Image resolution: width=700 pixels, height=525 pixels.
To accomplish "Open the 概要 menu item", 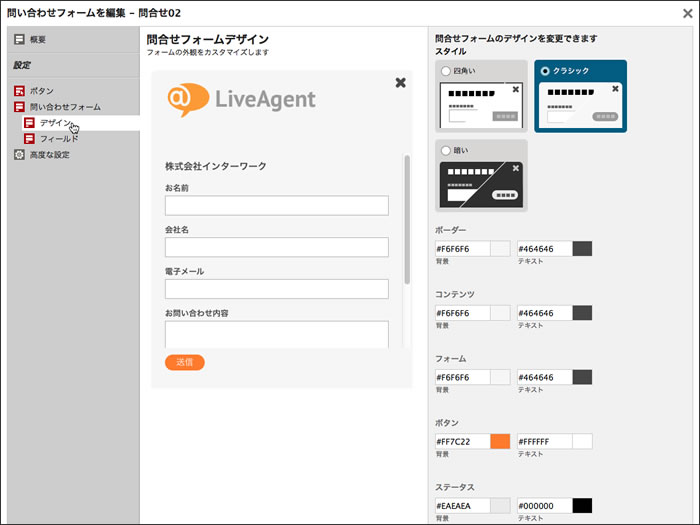I will tap(38, 39).
